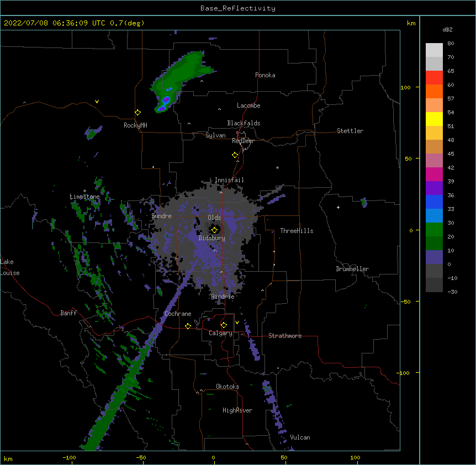Click the Olds city label
Screen dimensions: 476x465
pyautogui.click(x=214, y=218)
